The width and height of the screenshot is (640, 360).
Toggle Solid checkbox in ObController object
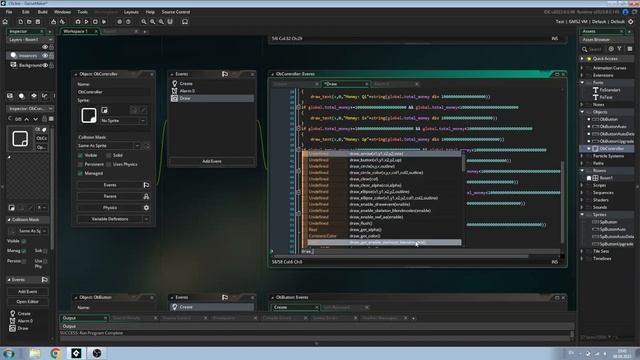[109, 156]
